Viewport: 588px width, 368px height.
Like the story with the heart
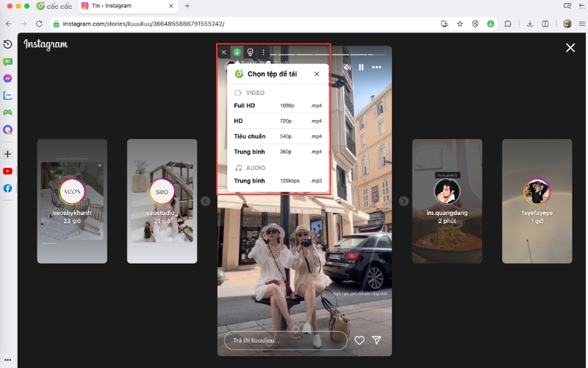tap(359, 341)
